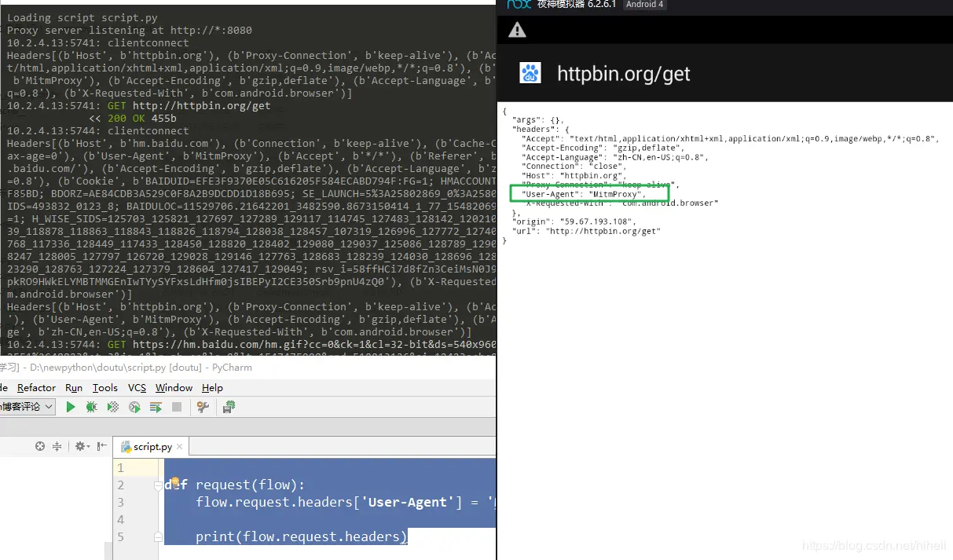Screen dimensions: 953x560
Task: Click the Collapse All icon in Project panel
Action: (x=57, y=446)
